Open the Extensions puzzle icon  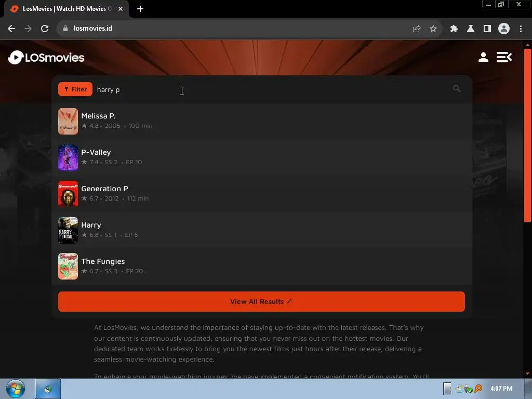click(x=454, y=29)
